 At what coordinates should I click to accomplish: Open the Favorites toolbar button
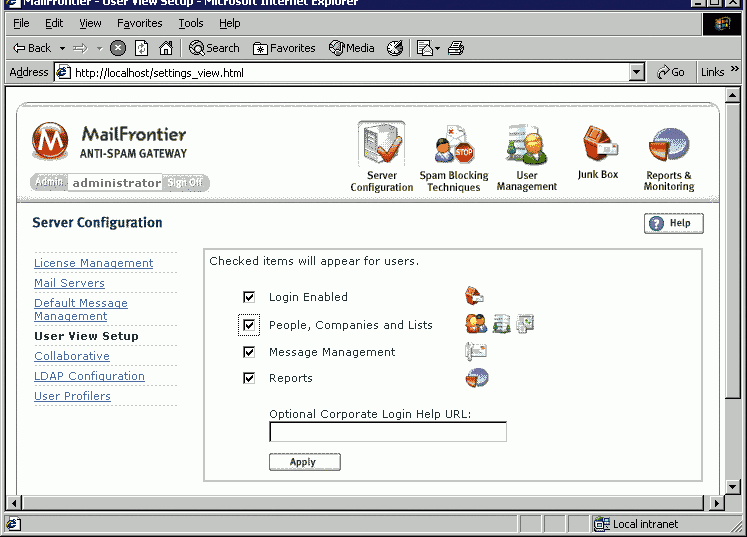pos(284,48)
